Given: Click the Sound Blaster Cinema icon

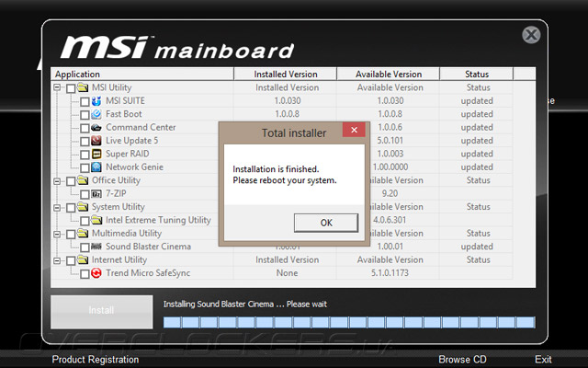Looking at the screenshot, I should [x=96, y=247].
